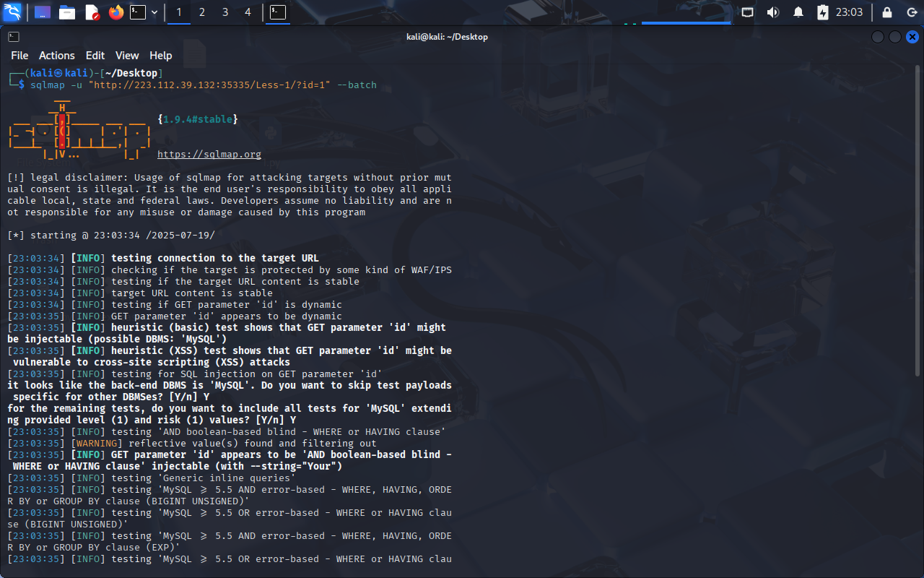Switch to workspace 2
The width and height of the screenshot is (924, 578).
(x=202, y=12)
